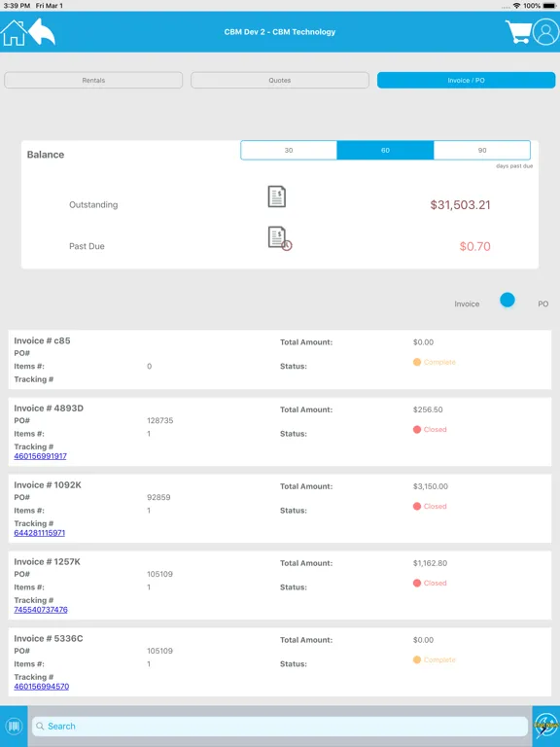
Task: Open the shopping cart
Action: pos(518,32)
